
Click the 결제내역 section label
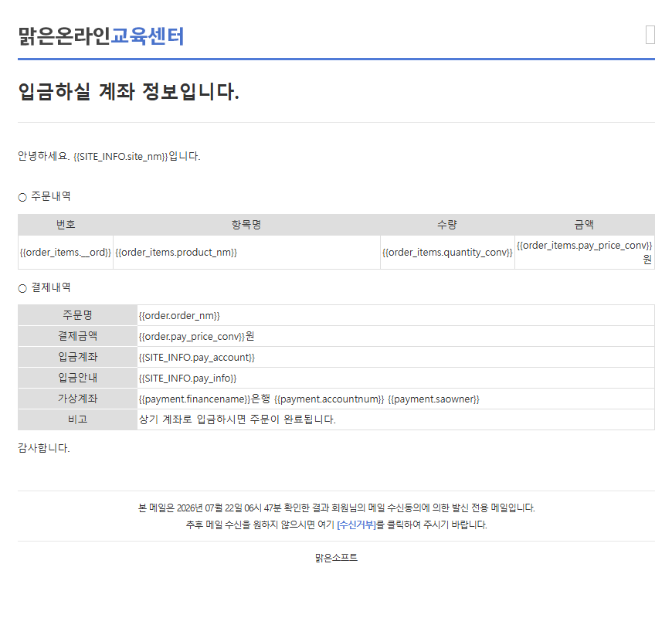[x=45, y=287]
